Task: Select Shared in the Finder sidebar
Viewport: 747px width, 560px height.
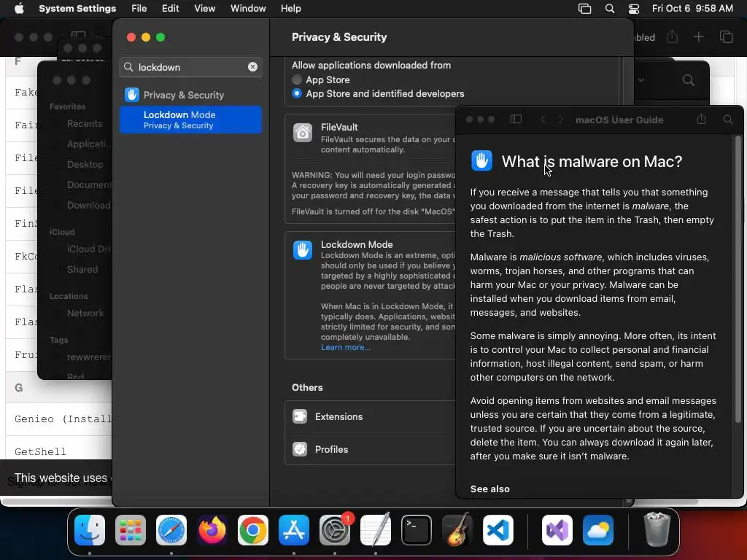Action: click(82, 270)
